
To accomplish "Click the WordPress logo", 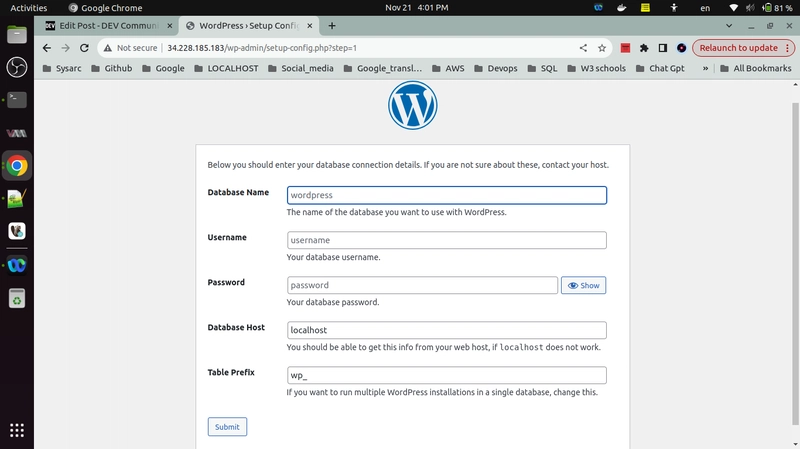I will click(x=412, y=106).
